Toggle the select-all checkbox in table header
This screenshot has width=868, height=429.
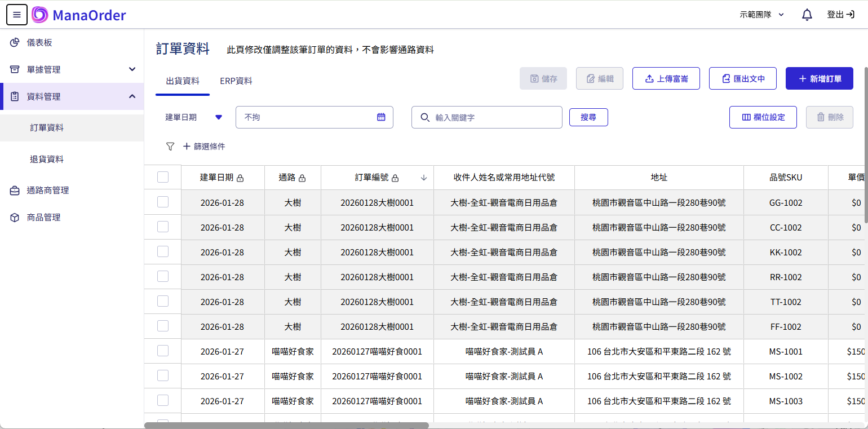tap(162, 176)
